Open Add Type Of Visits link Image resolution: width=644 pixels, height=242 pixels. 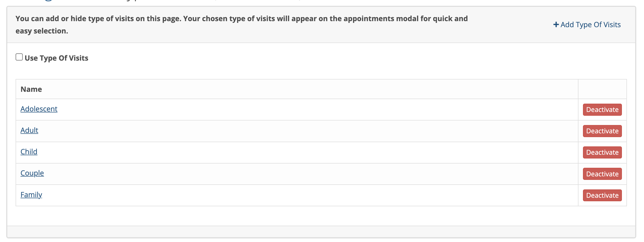coord(587,25)
